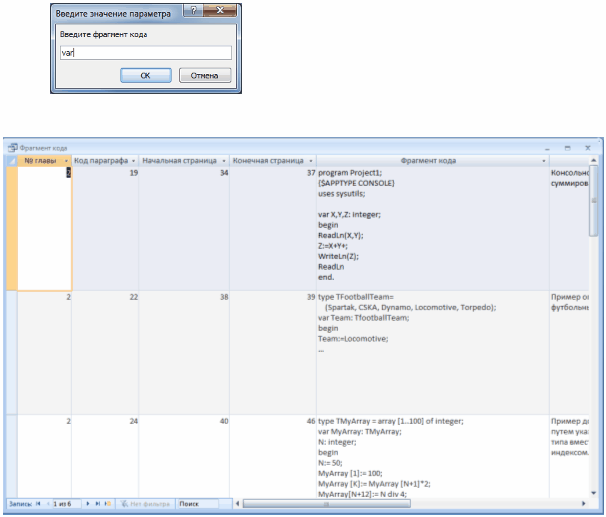Click select-all corner box of datasheet
This screenshot has width=606, height=517.
click(11, 160)
